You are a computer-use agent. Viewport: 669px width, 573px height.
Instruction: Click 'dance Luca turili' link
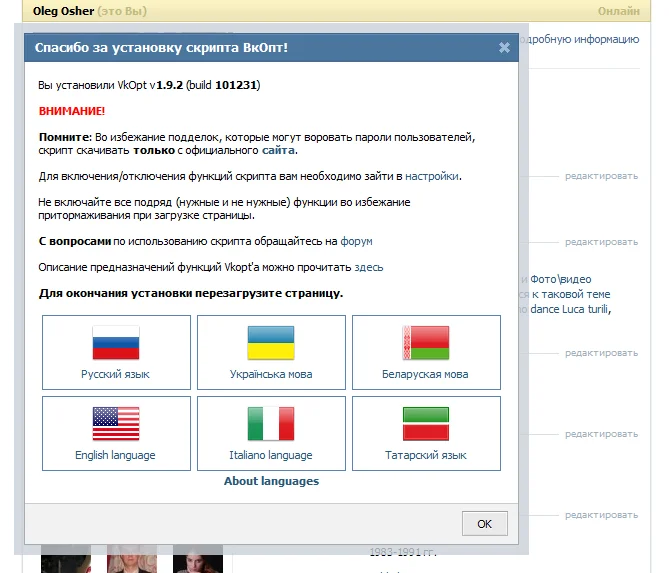(570, 309)
